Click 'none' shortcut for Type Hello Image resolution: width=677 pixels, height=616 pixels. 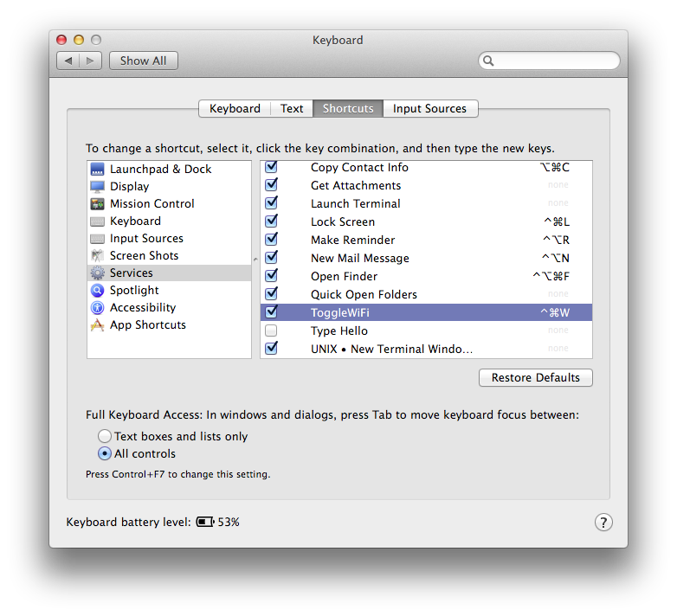coord(558,330)
